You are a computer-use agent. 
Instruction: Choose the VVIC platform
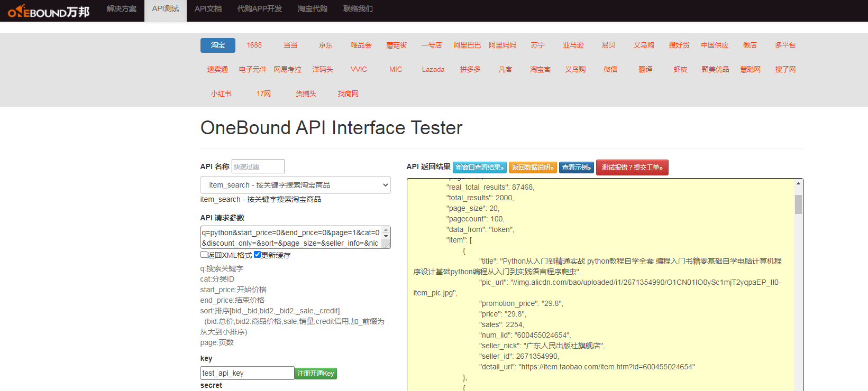coord(359,70)
